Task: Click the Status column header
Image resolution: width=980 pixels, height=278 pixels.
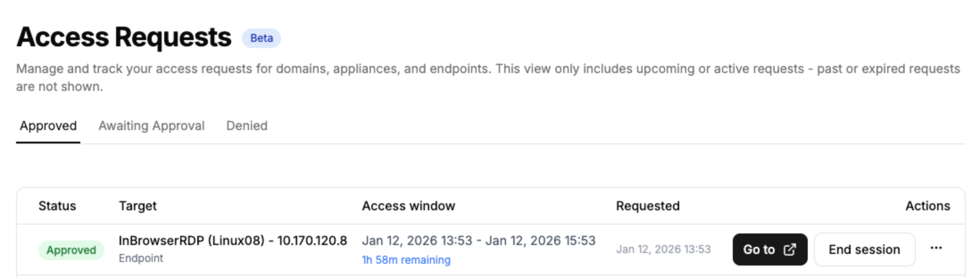Action: pyautogui.click(x=57, y=206)
